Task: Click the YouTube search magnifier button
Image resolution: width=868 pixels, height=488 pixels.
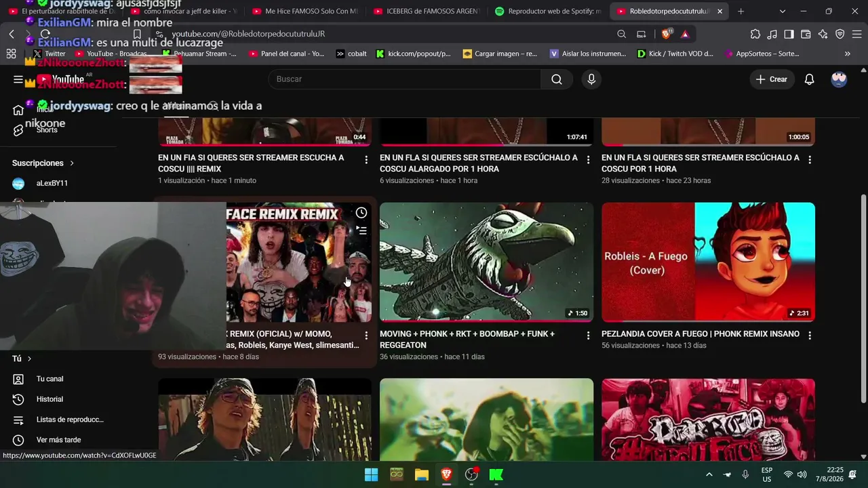Action: point(556,79)
